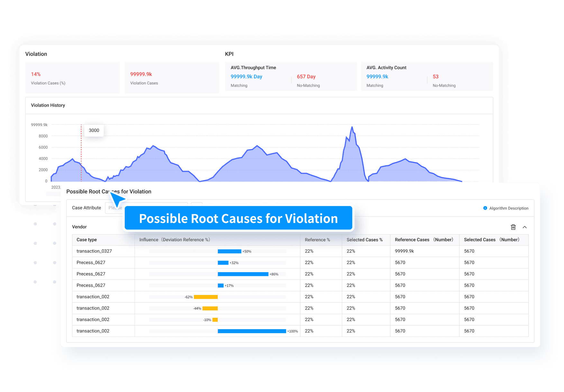The image size is (564, 392).
Task: Select transaction_002 in the -62% row
Action: pos(93,297)
